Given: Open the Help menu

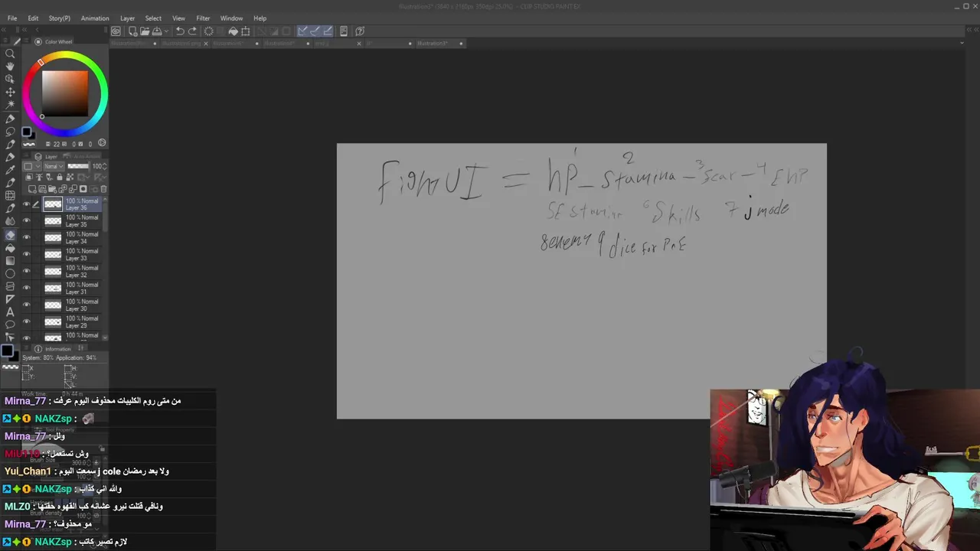Looking at the screenshot, I should (260, 18).
